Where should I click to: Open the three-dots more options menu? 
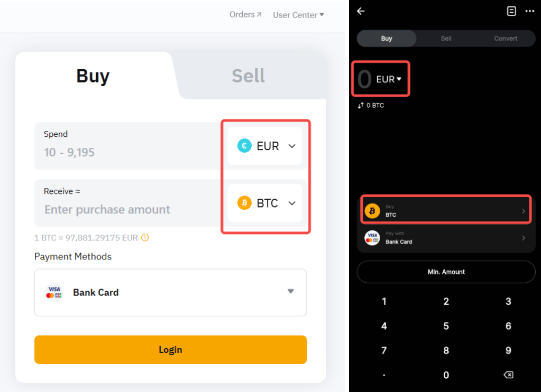click(x=530, y=11)
